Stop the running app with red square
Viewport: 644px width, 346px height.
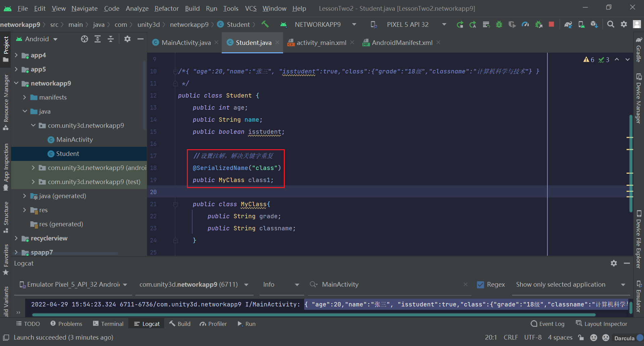pos(551,24)
